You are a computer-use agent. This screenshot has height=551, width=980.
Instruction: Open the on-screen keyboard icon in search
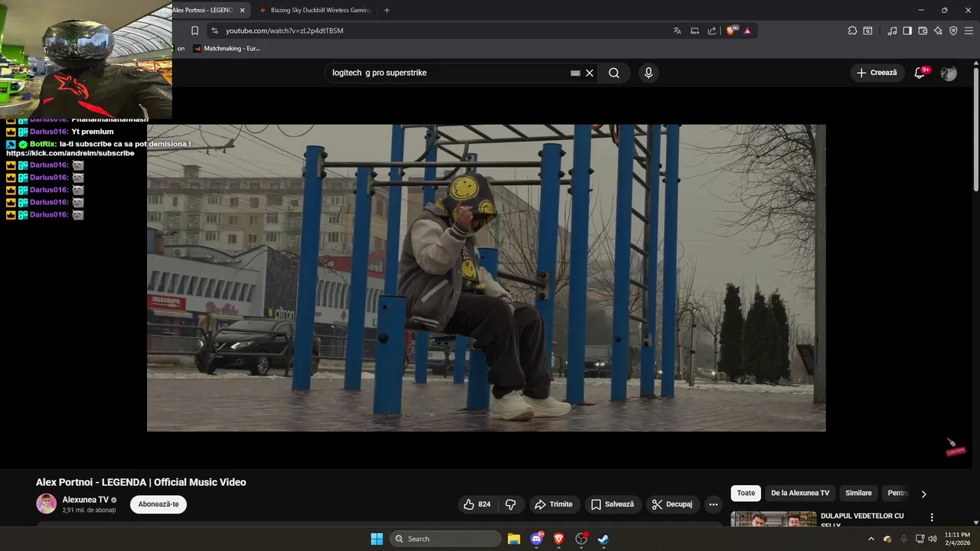pyautogui.click(x=575, y=73)
